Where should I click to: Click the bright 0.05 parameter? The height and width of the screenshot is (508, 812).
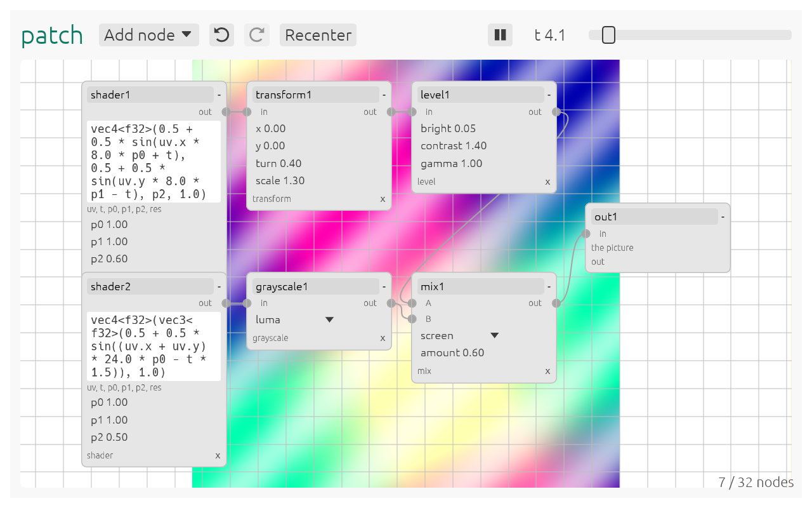pos(448,129)
